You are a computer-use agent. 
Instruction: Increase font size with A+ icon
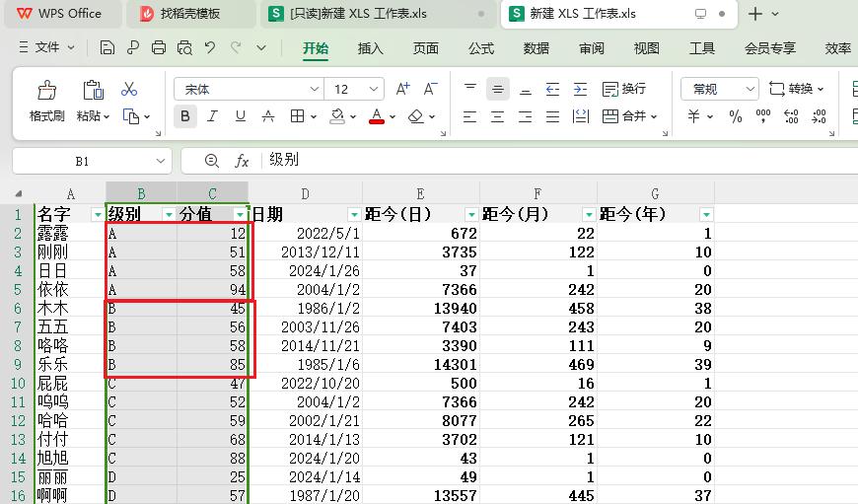point(403,89)
